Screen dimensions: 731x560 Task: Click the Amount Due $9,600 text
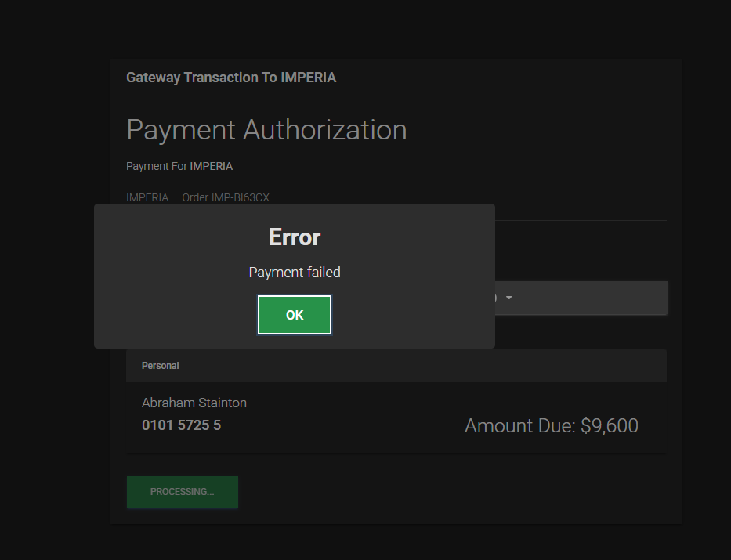pos(552,425)
